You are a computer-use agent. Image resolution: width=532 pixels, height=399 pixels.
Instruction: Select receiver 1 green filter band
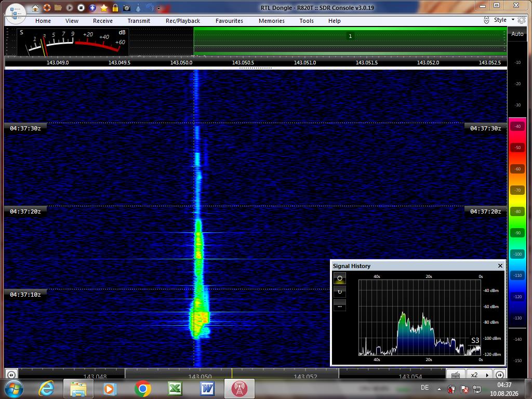[350, 41]
